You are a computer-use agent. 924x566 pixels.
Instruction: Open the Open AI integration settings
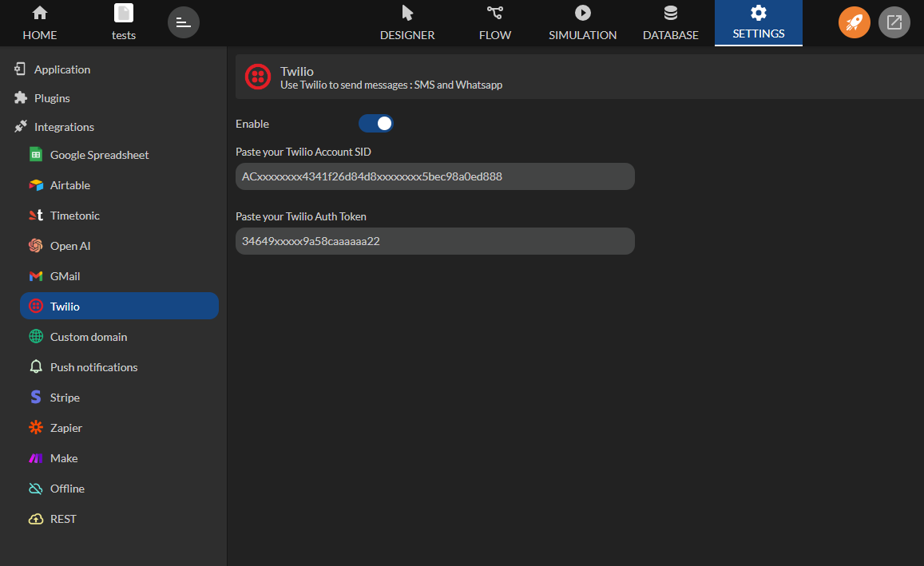click(x=69, y=246)
